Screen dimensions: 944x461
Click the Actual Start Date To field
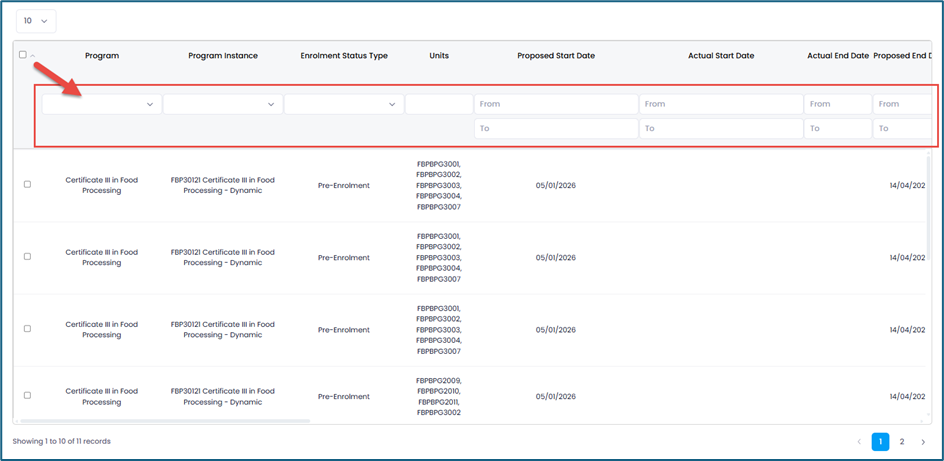pyautogui.click(x=721, y=128)
